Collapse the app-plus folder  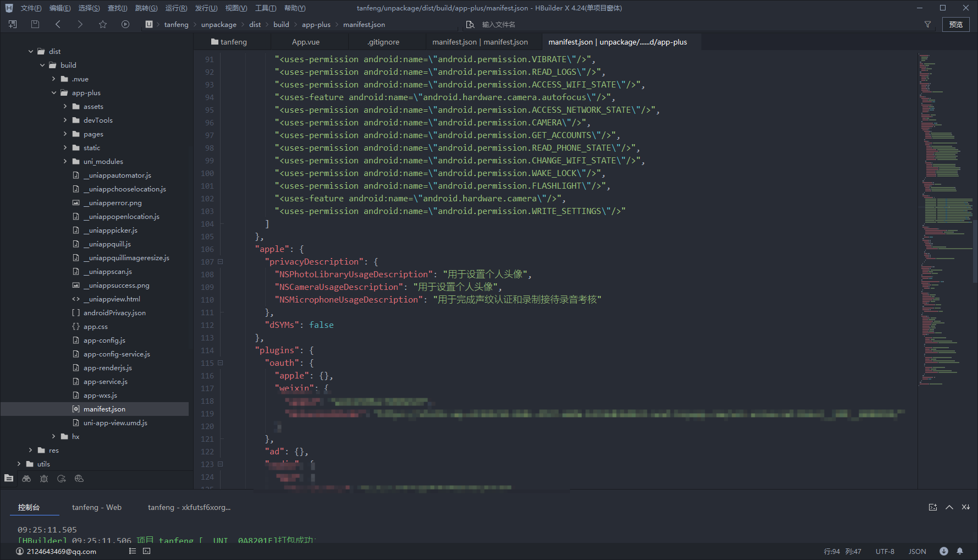pyautogui.click(x=54, y=92)
